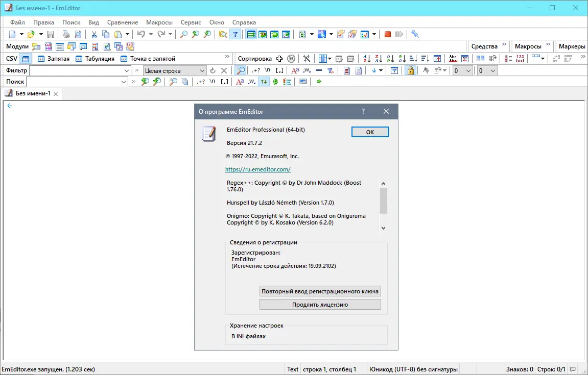Screen dimensions: 588x375
Task: Click the red record macro icon
Action: coord(388,35)
